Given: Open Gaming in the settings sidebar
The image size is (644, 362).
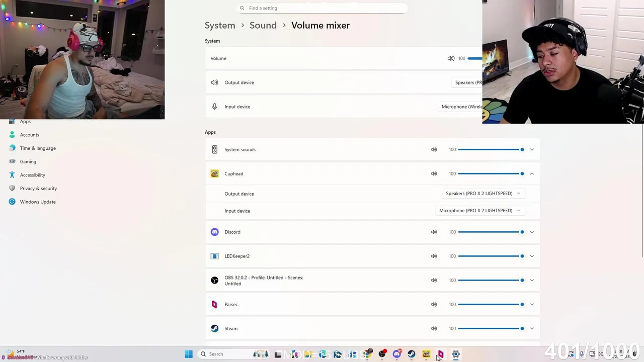Looking at the screenshot, I should coord(28,161).
